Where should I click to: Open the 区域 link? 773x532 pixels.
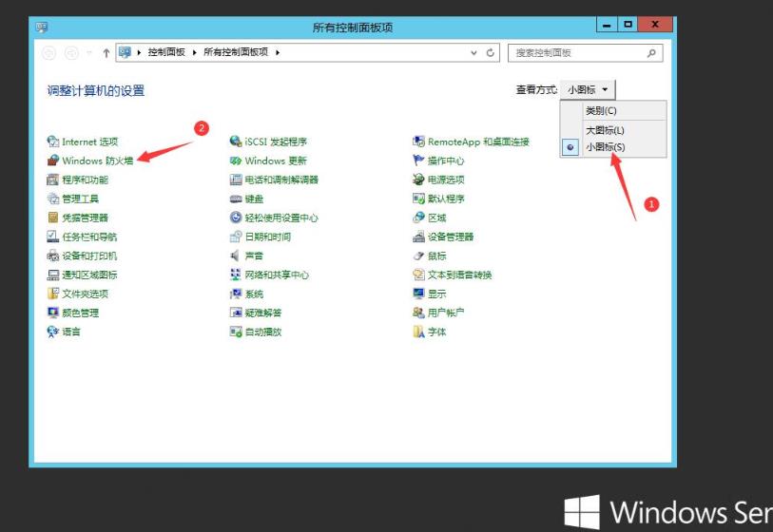[436, 218]
